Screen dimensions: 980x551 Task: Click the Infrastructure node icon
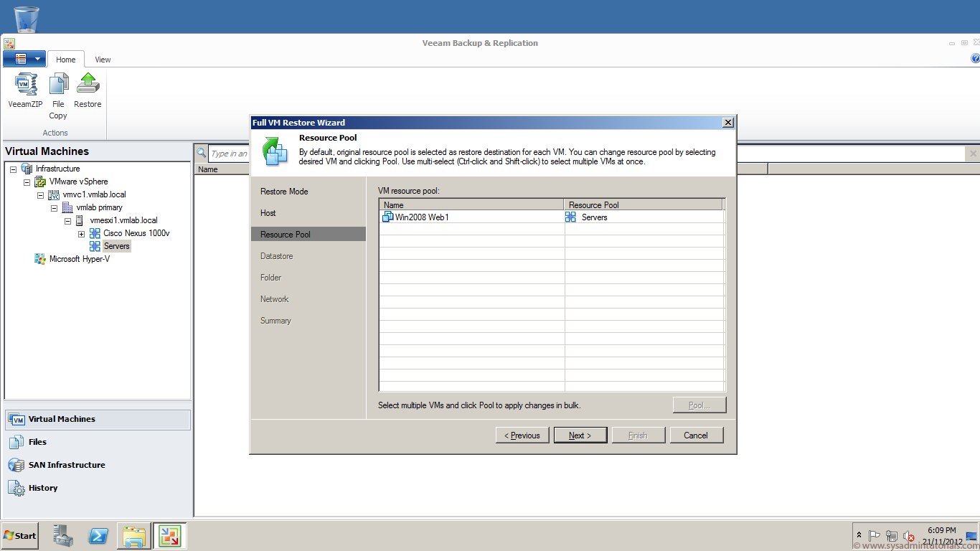(x=27, y=169)
